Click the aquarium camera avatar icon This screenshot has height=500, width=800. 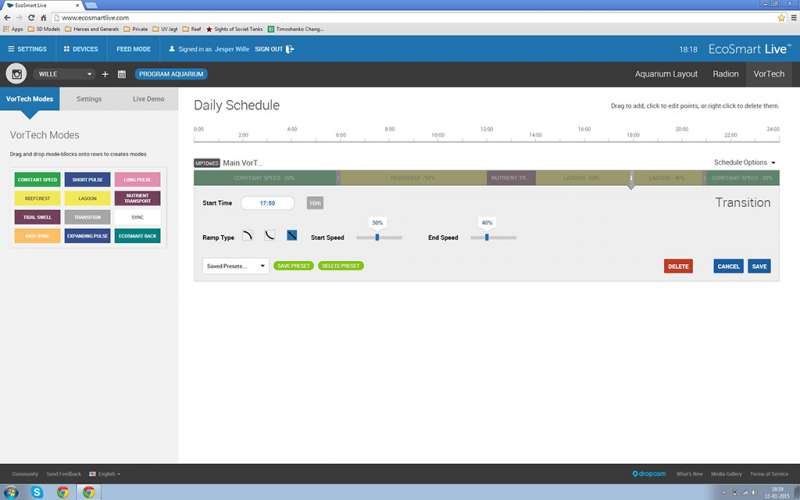[x=17, y=74]
